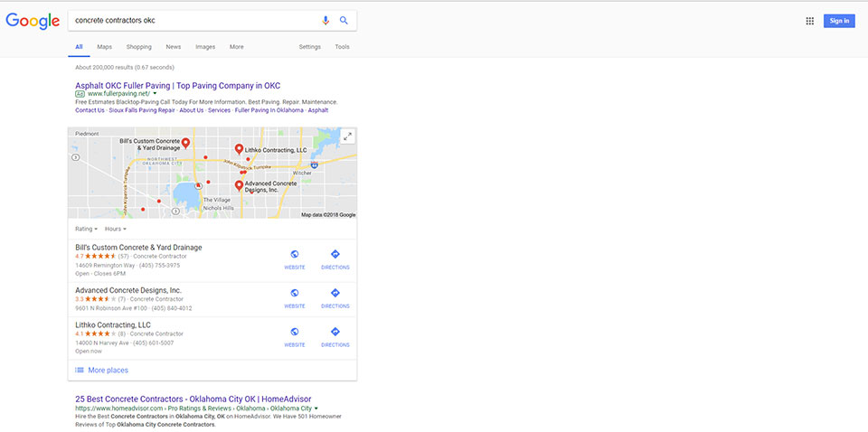The image size is (868, 432).
Task: Get directions to Bill's Custom Concrete
Action: (x=335, y=259)
